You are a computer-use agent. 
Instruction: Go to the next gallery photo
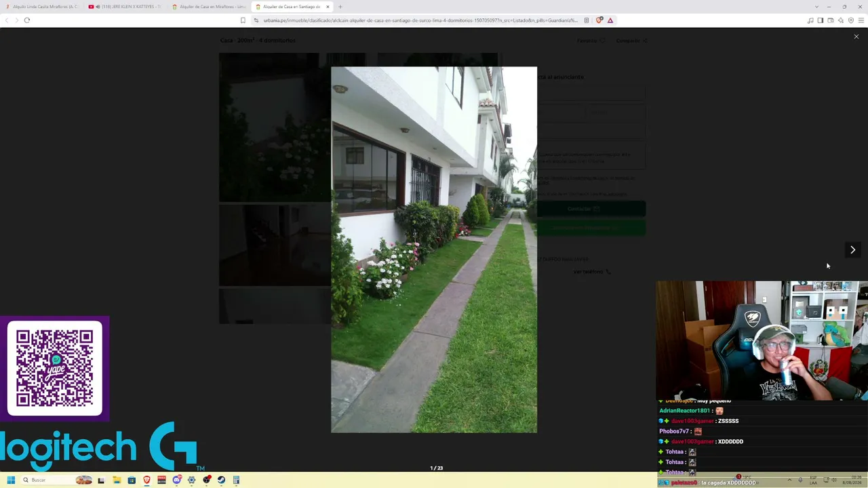click(852, 249)
